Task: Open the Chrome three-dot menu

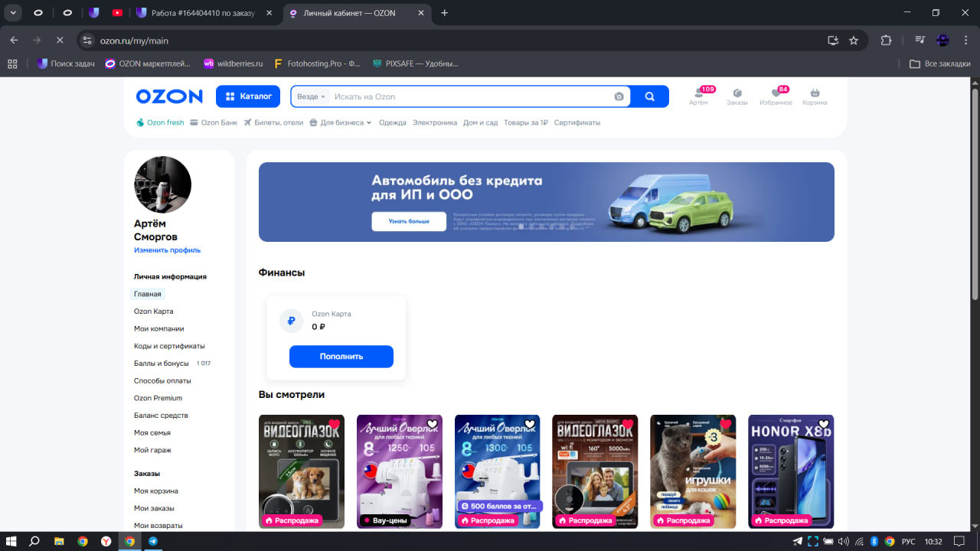Action: pos(965,41)
